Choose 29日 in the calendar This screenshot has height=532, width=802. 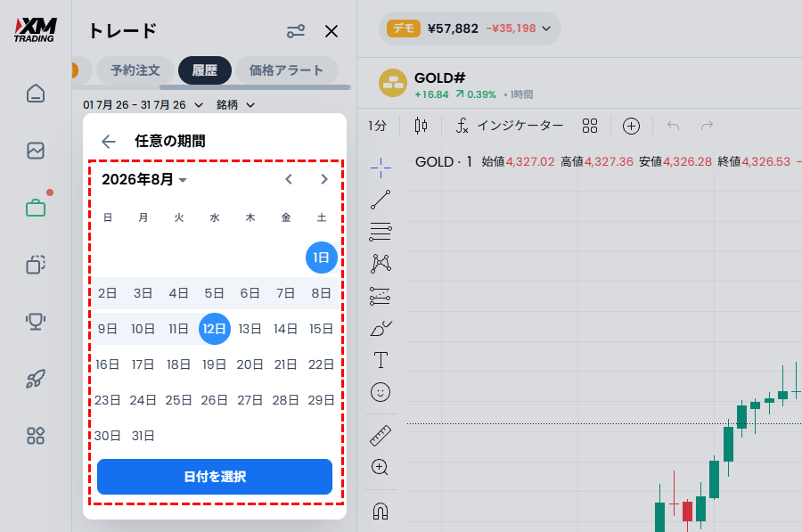coord(321,400)
